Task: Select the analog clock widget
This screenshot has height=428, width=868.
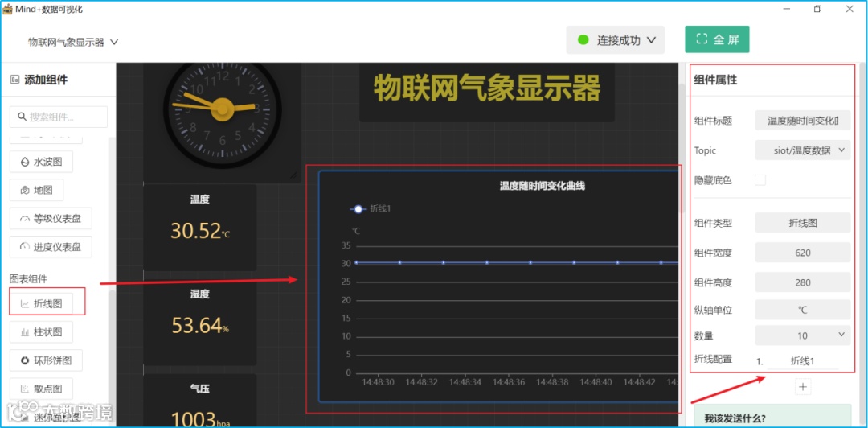Action: pos(222,122)
